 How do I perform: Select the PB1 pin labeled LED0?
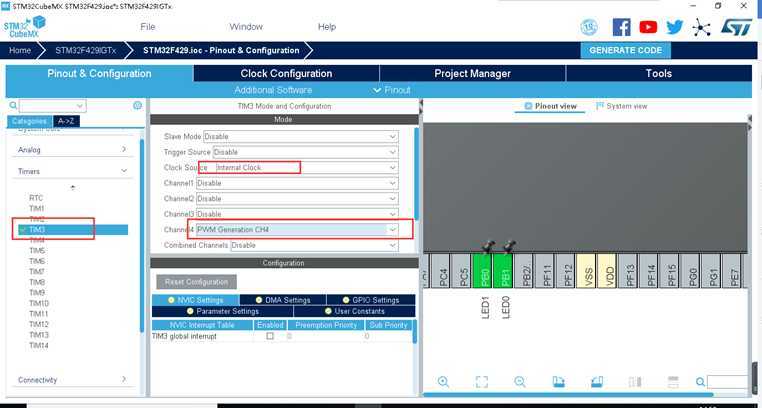pos(503,271)
